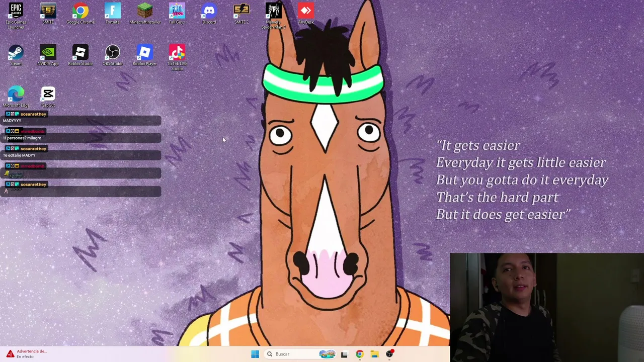Launch the SMITE desktop shortcut (not SMITE 2)

48,14
